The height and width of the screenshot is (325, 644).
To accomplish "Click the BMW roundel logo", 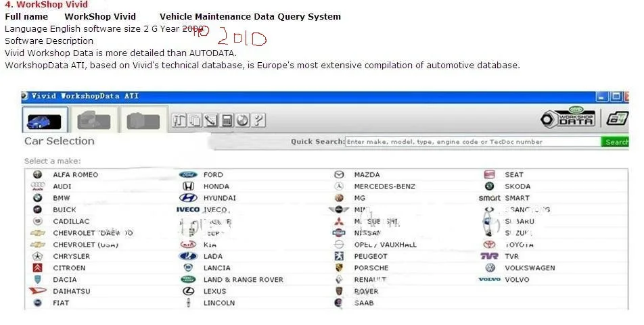I will pyautogui.click(x=38, y=198).
